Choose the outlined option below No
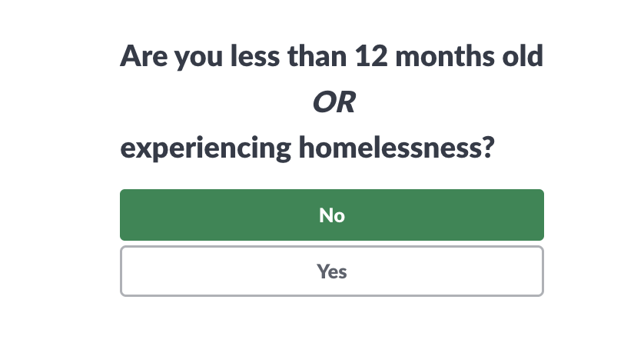The width and height of the screenshot is (644, 343). (331, 271)
